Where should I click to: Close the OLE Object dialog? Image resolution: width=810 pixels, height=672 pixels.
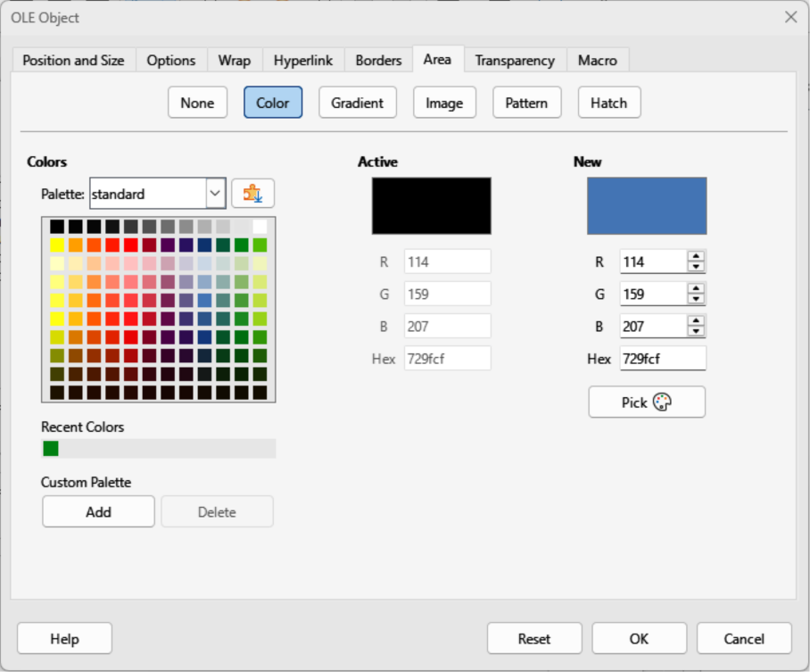(789, 17)
